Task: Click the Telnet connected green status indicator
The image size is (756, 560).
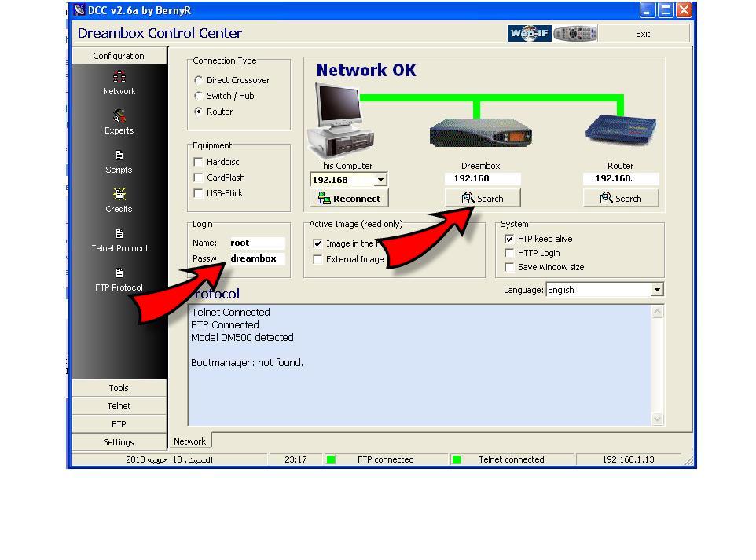Action: [x=457, y=459]
